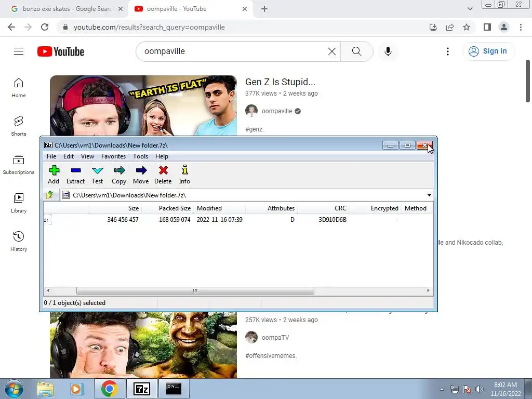Open the Chrome three-dot menu
The width and height of the screenshot is (532, 399).
[521, 27]
